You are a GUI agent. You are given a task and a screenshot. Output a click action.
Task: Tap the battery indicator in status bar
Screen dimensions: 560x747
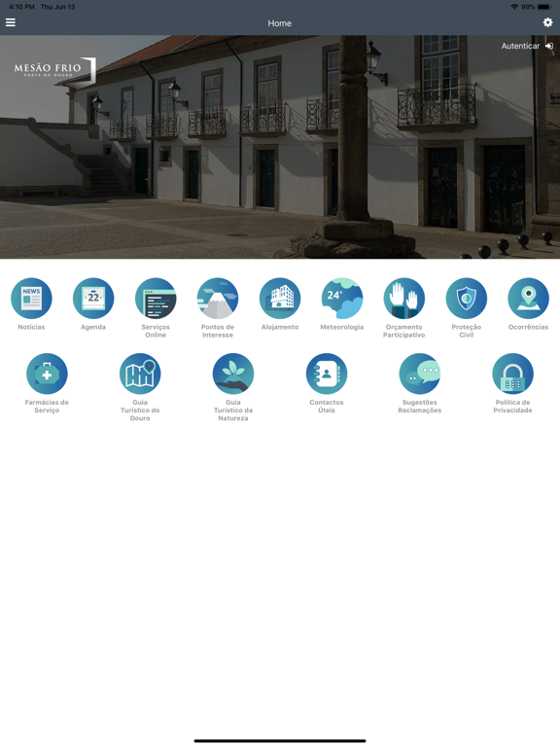click(x=544, y=7)
